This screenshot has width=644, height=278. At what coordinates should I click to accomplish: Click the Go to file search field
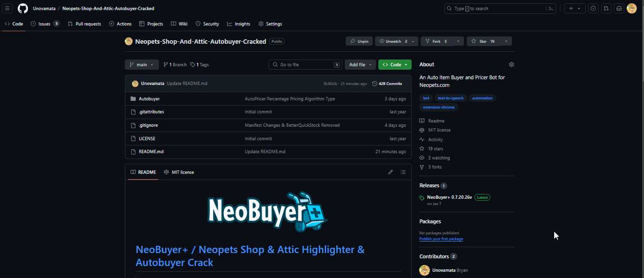[305, 64]
